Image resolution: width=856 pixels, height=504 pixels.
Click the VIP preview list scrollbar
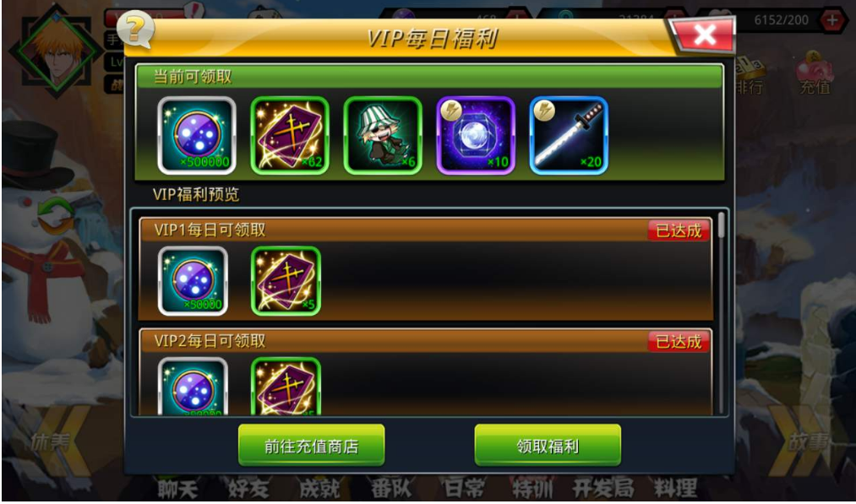tap(721, 313)
